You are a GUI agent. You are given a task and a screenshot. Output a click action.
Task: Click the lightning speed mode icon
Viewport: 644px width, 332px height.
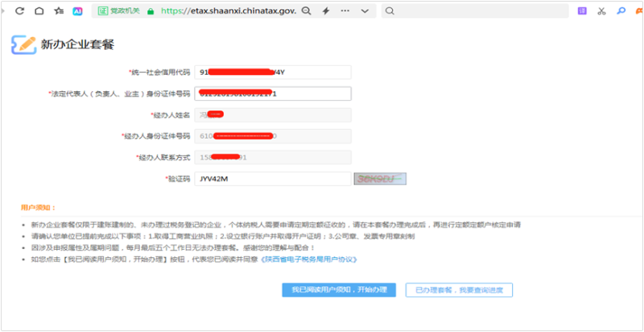point(325,11)
